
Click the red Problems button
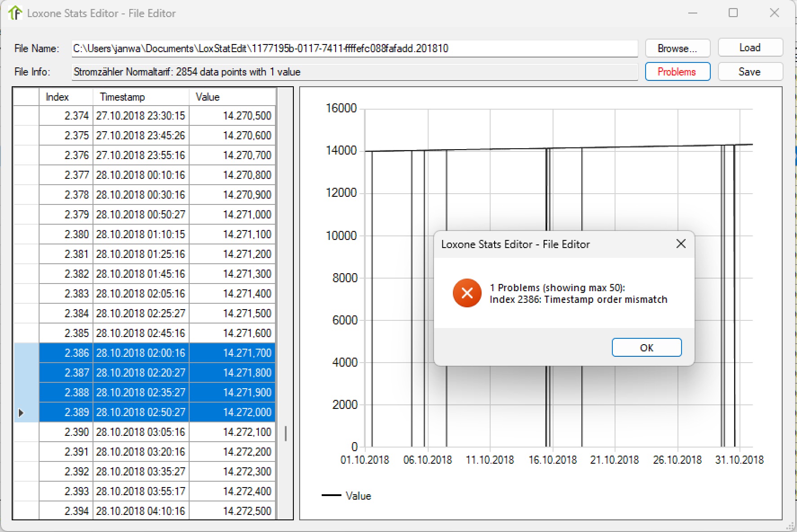(677, 71)
